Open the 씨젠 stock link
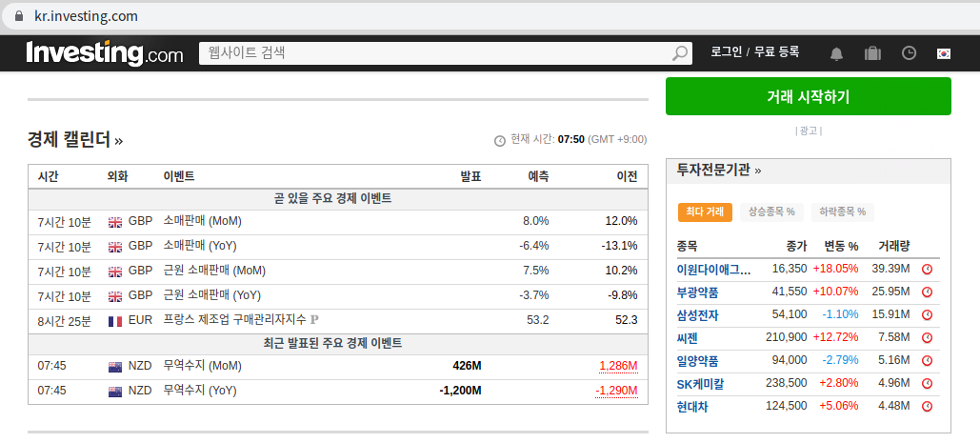This screenshot has width=980, height=443. tap(687, 338)
